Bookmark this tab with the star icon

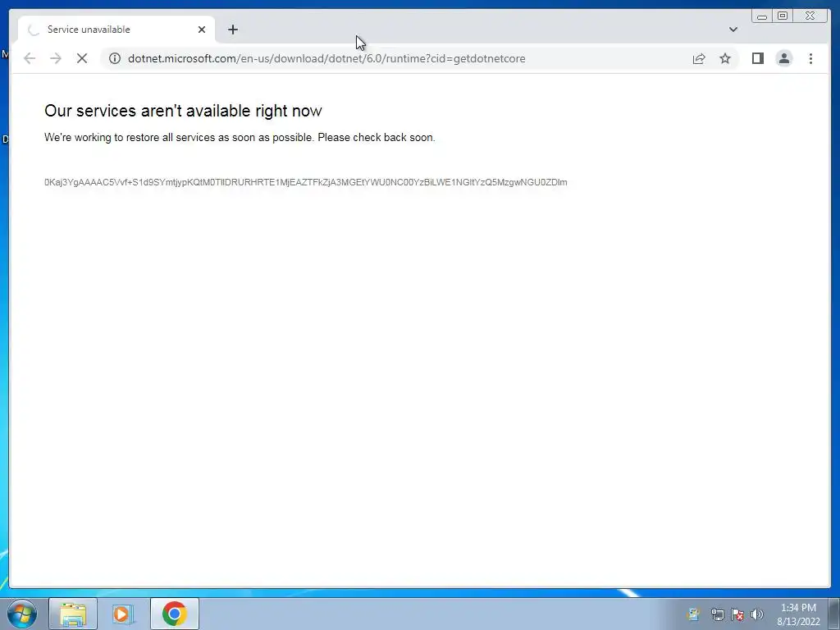725,58
